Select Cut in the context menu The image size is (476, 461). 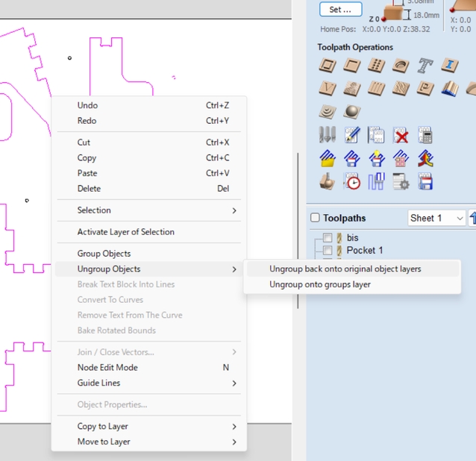pyautogui.click(x=148, y=142)
